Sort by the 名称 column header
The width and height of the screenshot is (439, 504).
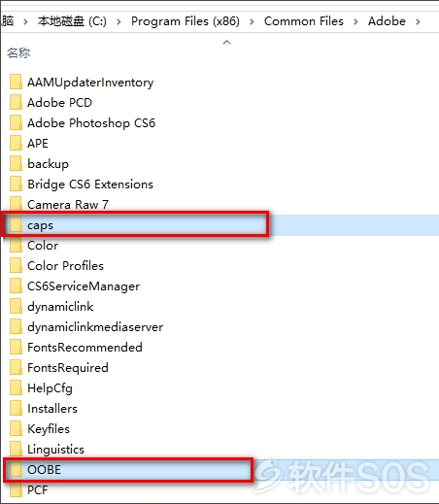[18, 52]
